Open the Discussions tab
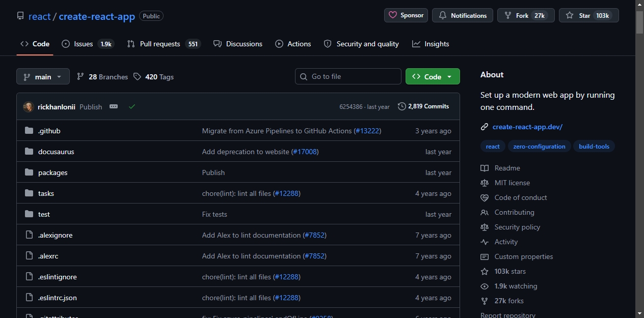The image size is (644, 318). 238,44
